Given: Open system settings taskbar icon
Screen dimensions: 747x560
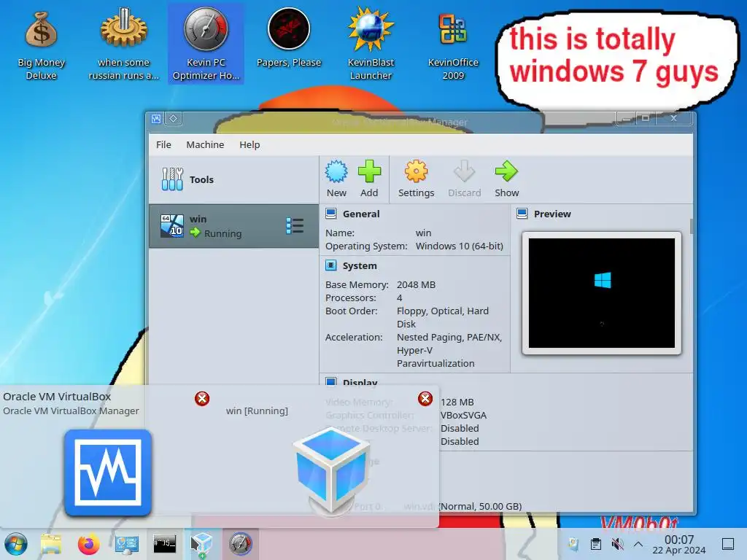Looking at the screenshot, I should 127,544.
